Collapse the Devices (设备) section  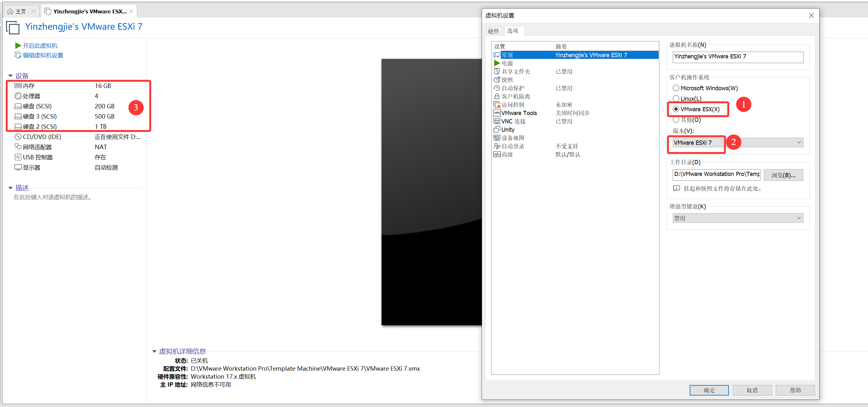click(11, 76)
